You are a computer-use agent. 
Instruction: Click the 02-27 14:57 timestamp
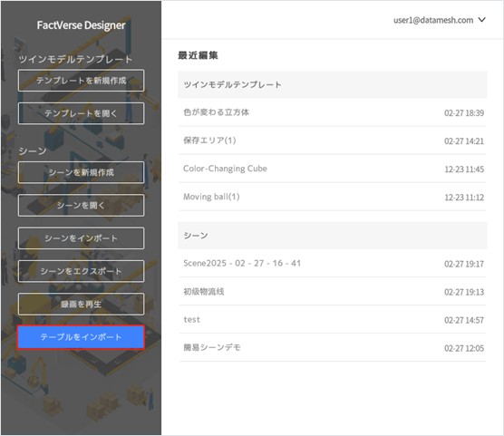pos(464,320)
